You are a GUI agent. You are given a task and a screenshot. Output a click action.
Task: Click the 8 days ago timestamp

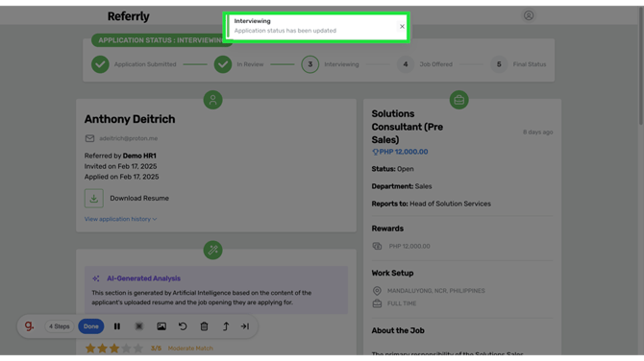[537, 132]
